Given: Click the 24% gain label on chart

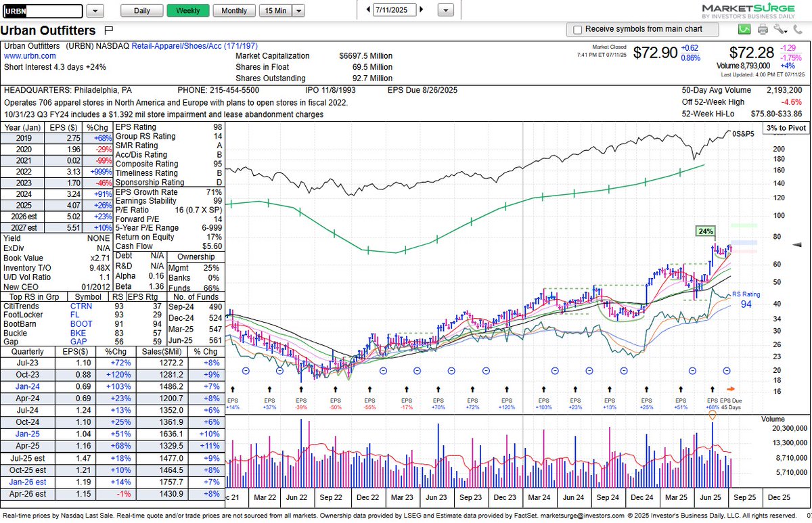Looking at the screenshot, I should (706, 231).
